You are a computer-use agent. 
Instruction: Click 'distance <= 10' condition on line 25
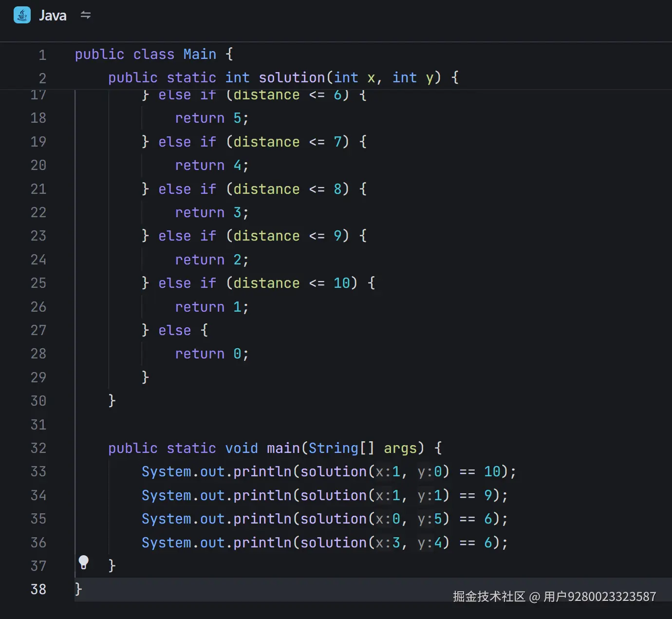[x=292, y=283]
